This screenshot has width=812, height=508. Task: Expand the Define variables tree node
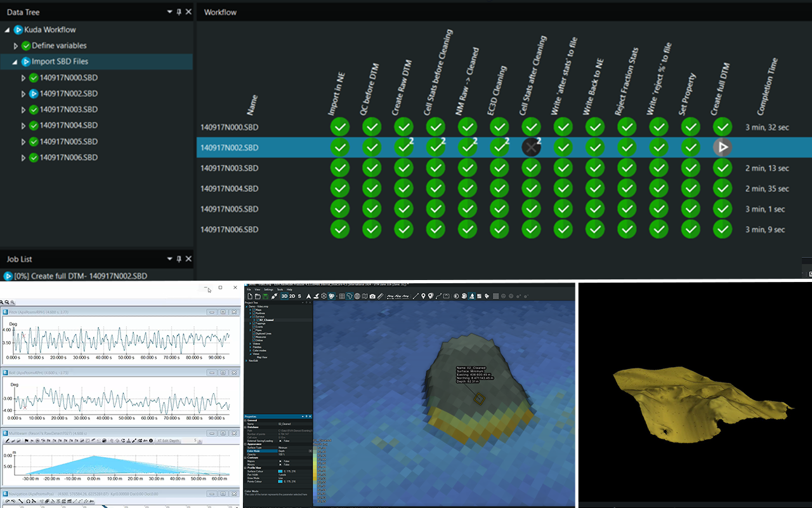[16, 46]
